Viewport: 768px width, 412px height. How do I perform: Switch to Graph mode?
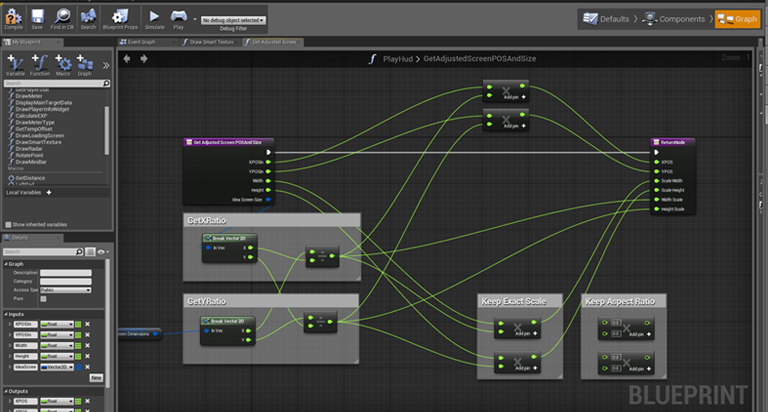pyautogui.click(x=737, y=19)
